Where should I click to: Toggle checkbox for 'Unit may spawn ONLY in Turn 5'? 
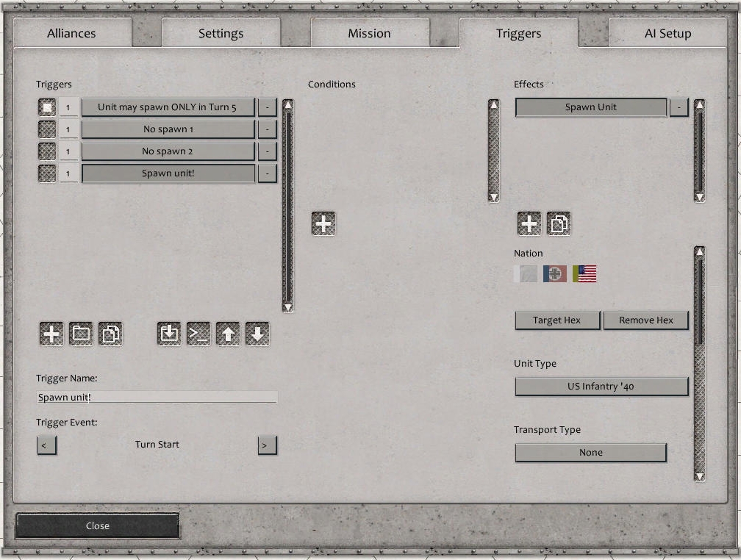[47, 107]
